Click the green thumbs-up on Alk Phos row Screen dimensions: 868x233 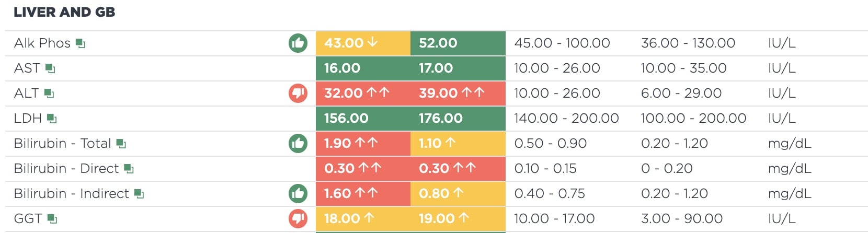pyautogui.click(x=298, y=43)
